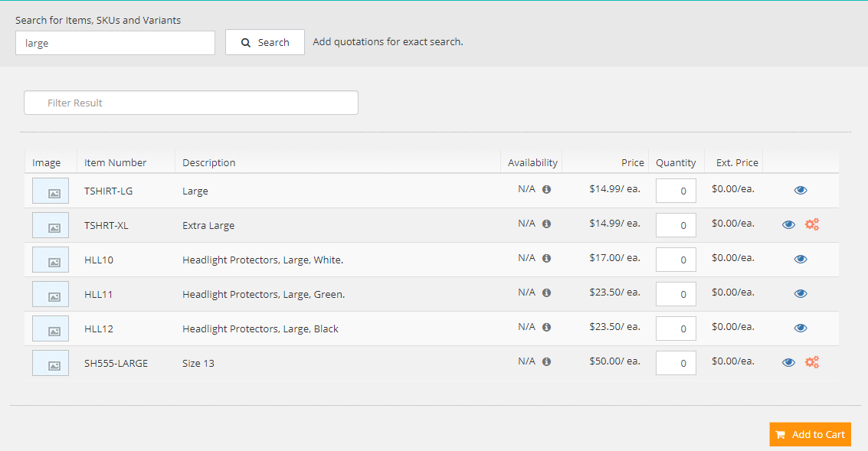Click the eye icon for HLL11 row

pos(801,294)
